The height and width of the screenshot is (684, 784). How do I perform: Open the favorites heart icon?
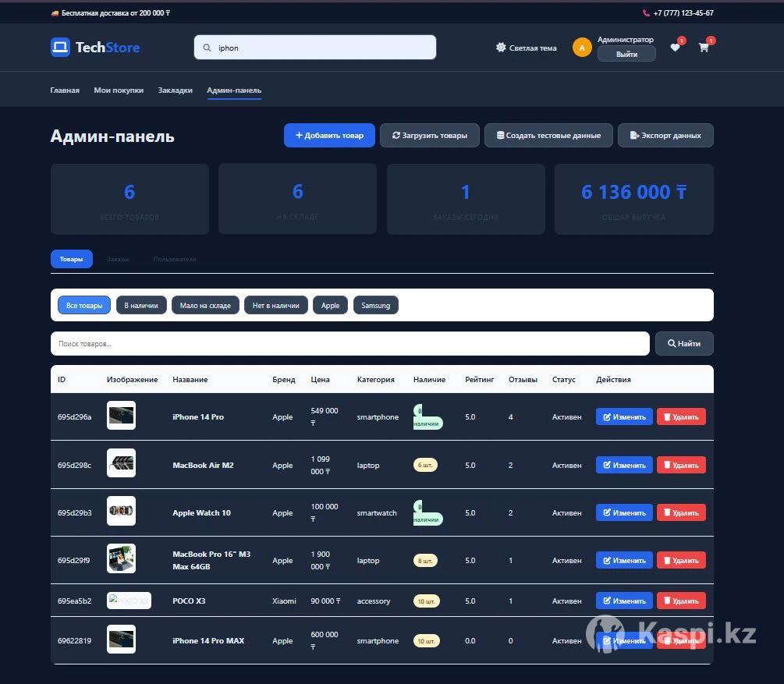pyautogui.click(x=675, y=48)
